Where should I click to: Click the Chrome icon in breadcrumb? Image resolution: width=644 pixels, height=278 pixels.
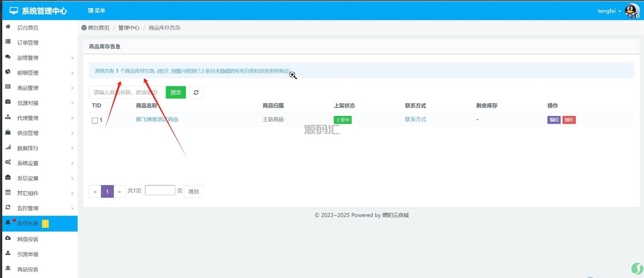pyautogui.click(x=84, y=28)
